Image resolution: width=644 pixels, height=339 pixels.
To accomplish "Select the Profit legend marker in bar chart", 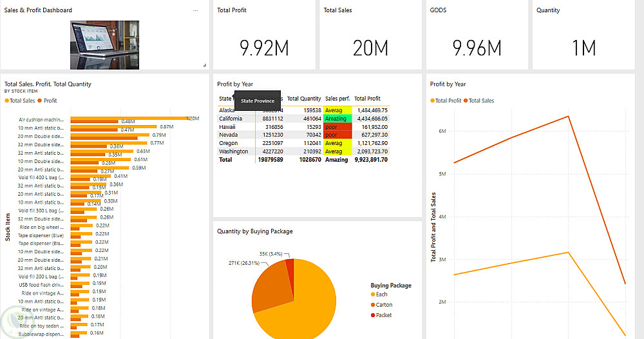I will [40, 101].
